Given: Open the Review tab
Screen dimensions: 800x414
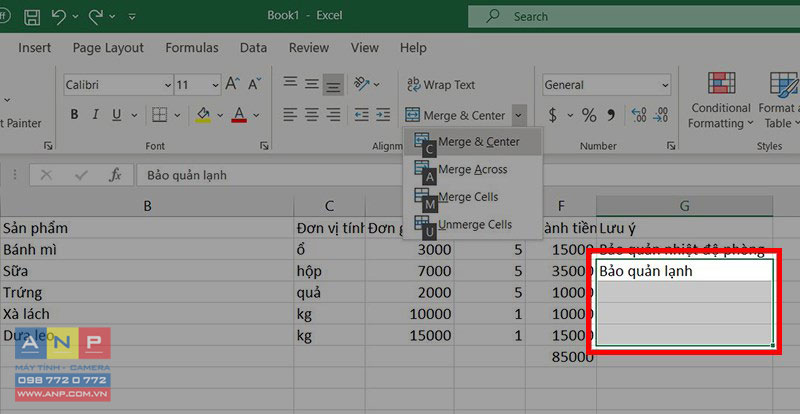Looking at the screenshot, I should (309, 48).
